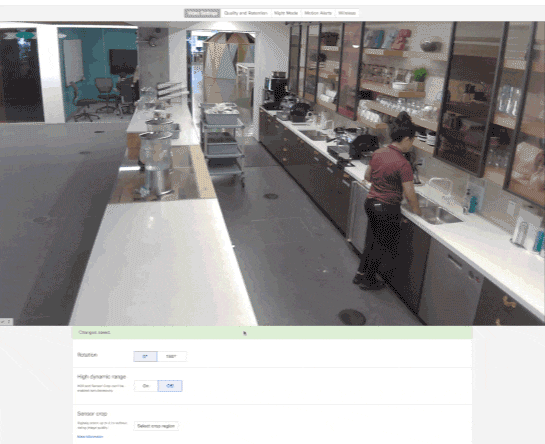
Task: Select the highlighted first settings tab
Action: [202, 13]
